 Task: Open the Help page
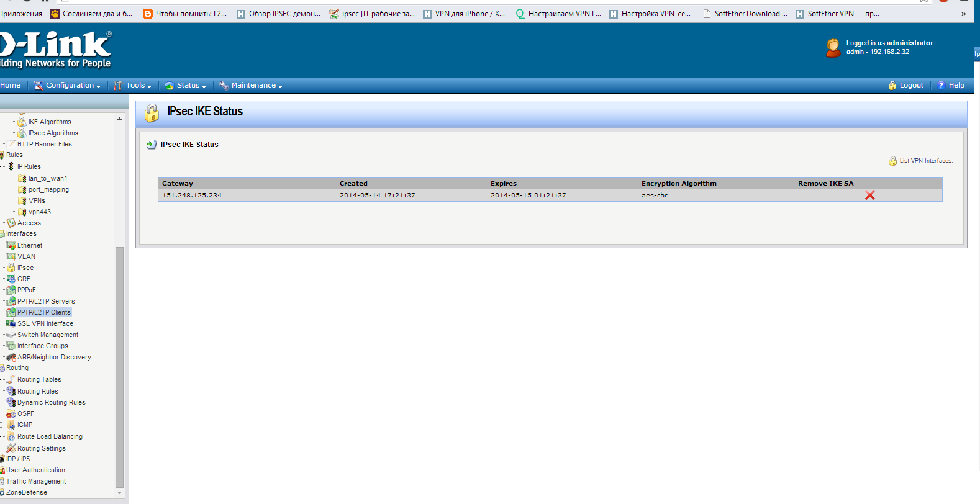click(x=951, y=86)
